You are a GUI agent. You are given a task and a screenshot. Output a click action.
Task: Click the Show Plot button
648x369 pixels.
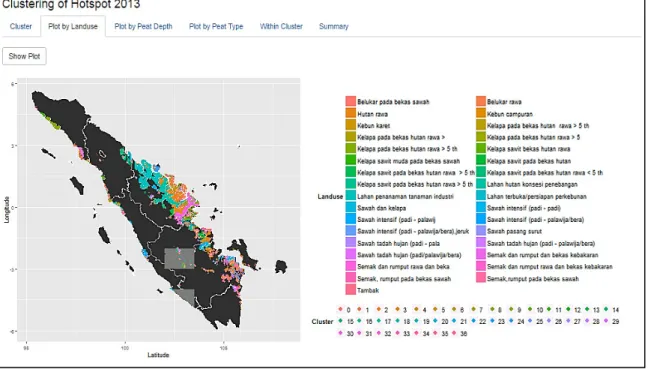(24, 56)
